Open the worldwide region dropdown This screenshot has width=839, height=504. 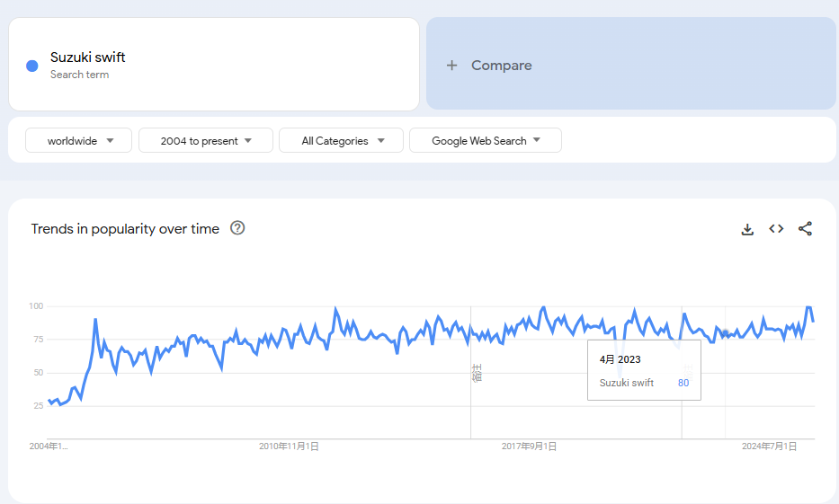click(78, 140)
